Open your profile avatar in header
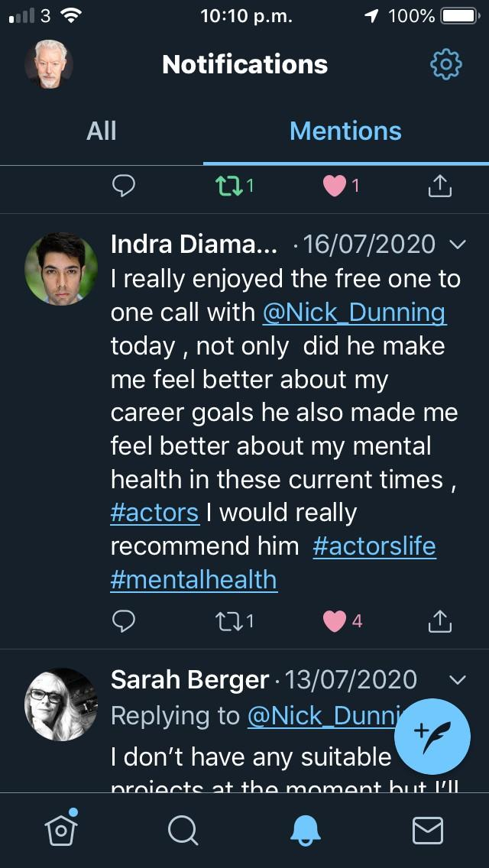 [49, 65]
